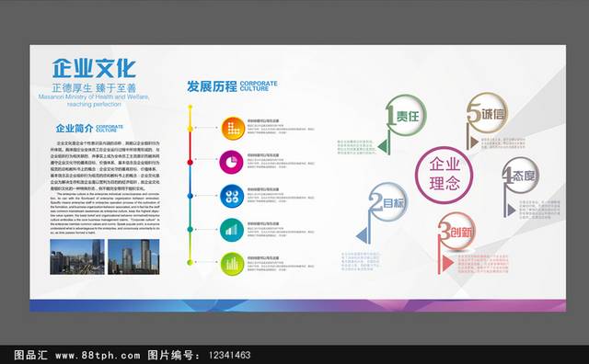This screenshot has width=589, height=364.
Task: Click the description text beside teal icon
Action: tap(281, 229)
